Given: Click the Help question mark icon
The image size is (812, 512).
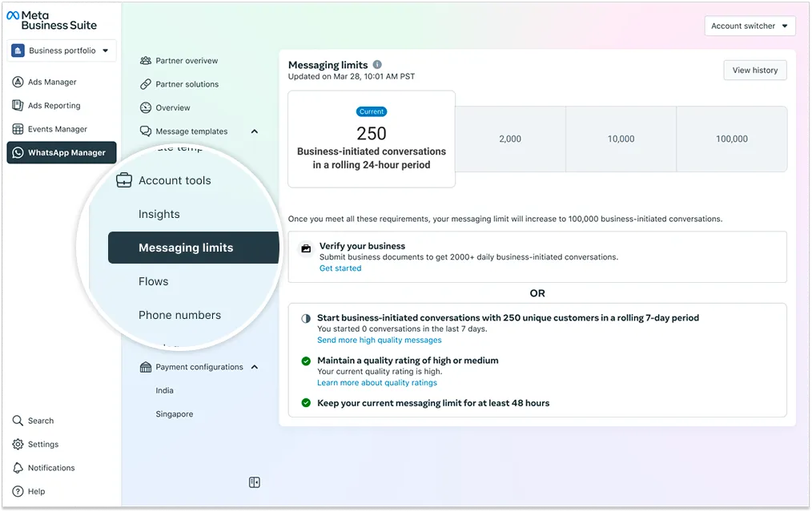Looking at the screenshot, I should pyautogui.click(x=18, y=491).
